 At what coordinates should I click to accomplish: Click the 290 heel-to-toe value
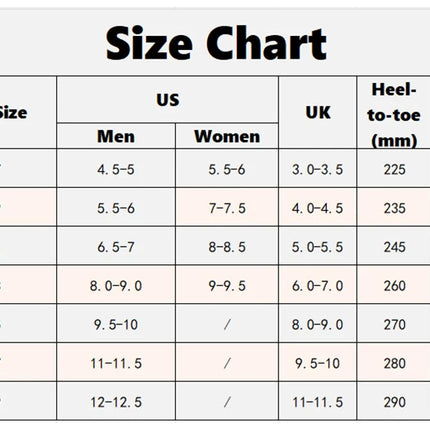click(x=394, y=402)
